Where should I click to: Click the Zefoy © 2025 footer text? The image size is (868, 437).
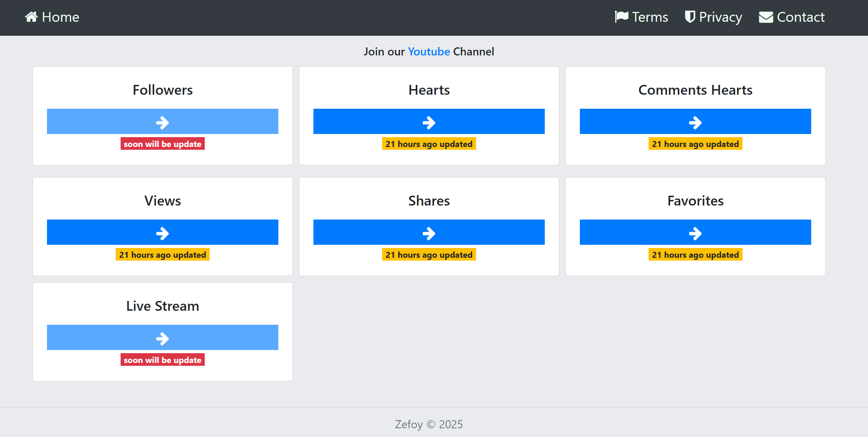tap(429, 424)
